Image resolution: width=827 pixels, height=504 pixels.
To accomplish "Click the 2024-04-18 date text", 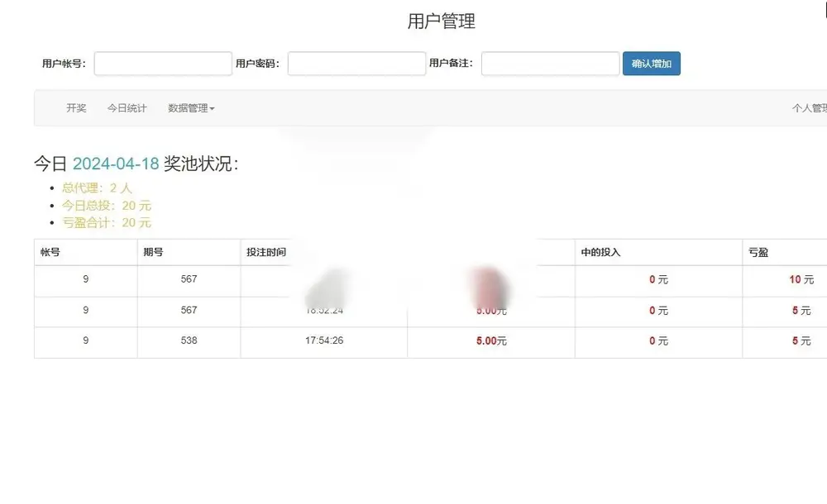I will [116, 164].
